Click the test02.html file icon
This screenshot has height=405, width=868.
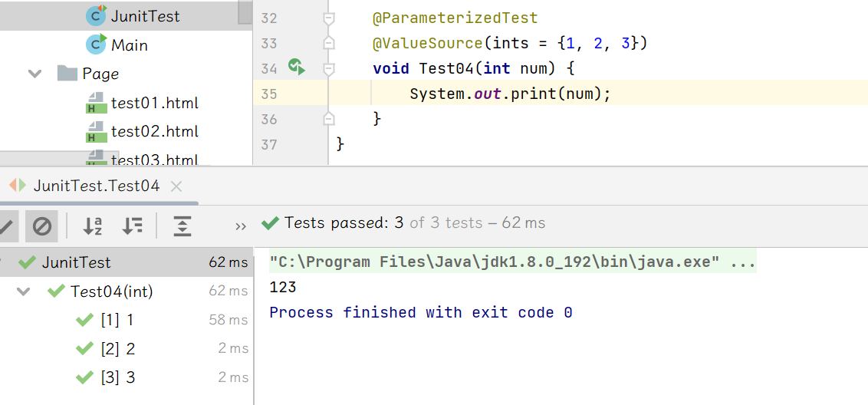97,132
